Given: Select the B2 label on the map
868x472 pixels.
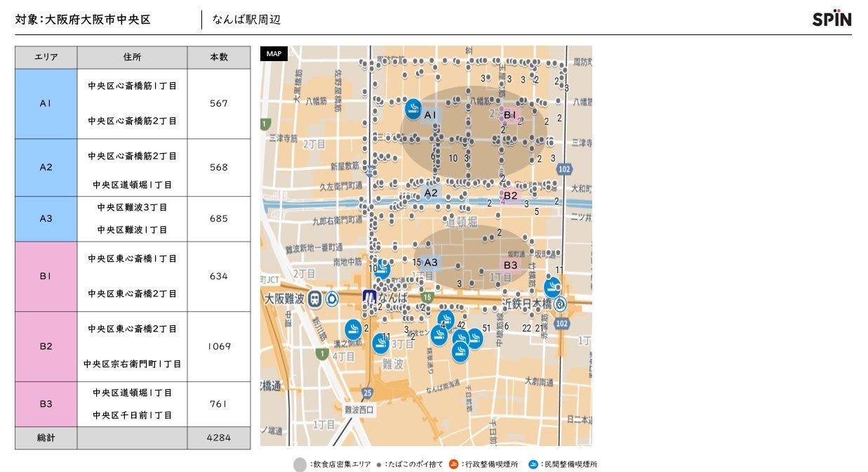Looking at the screenshot, I should pyautogui.click(x=510, y=195).
